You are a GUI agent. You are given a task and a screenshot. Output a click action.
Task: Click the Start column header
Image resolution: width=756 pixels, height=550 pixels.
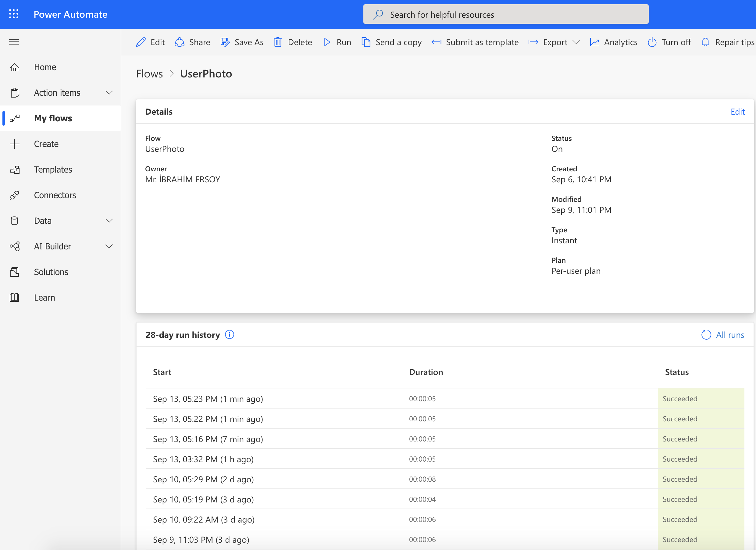pyautogui.click(x=162, y=372)
